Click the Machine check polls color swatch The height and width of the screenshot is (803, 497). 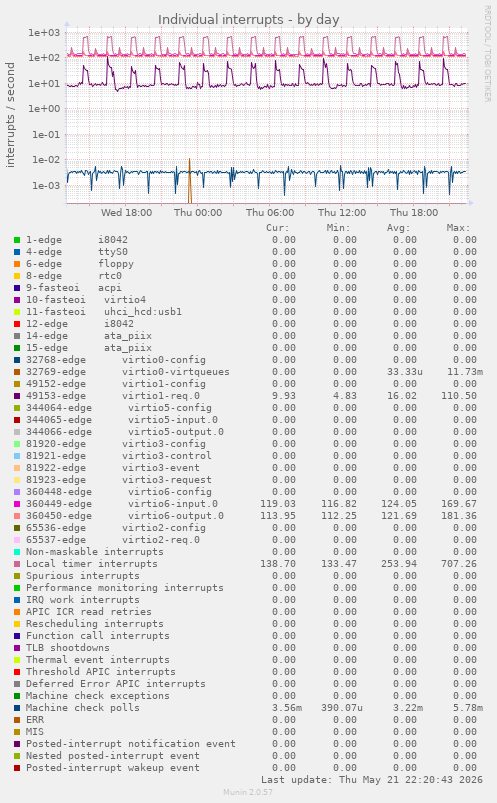click(17, 708)
